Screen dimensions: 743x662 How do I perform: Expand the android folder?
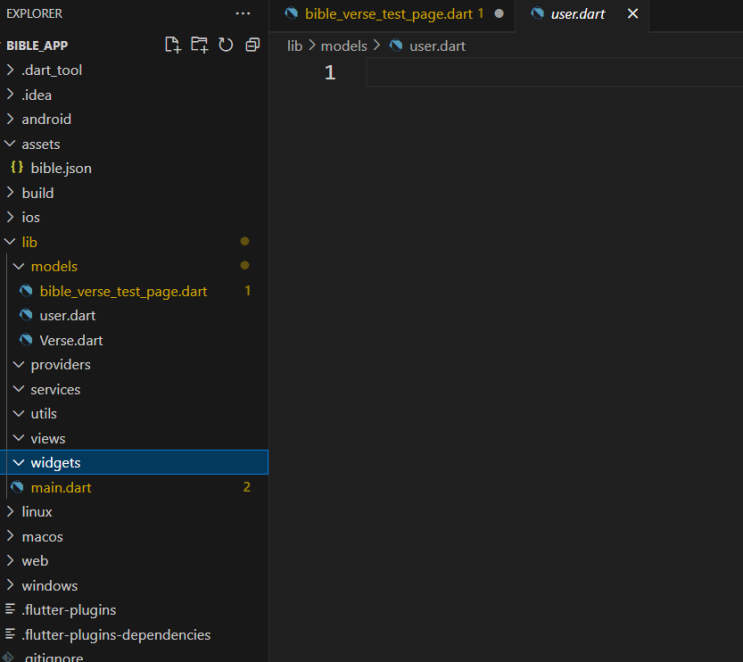coord(135,119)
